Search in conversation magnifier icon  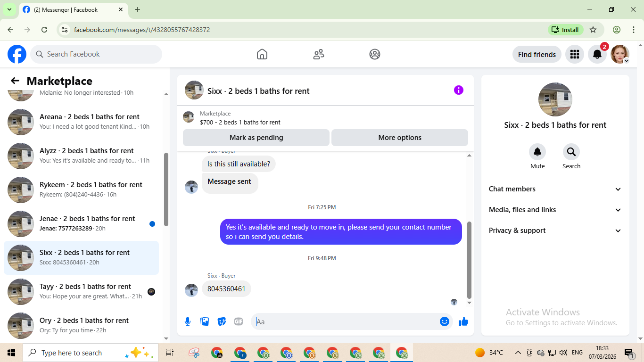point(571,152)
